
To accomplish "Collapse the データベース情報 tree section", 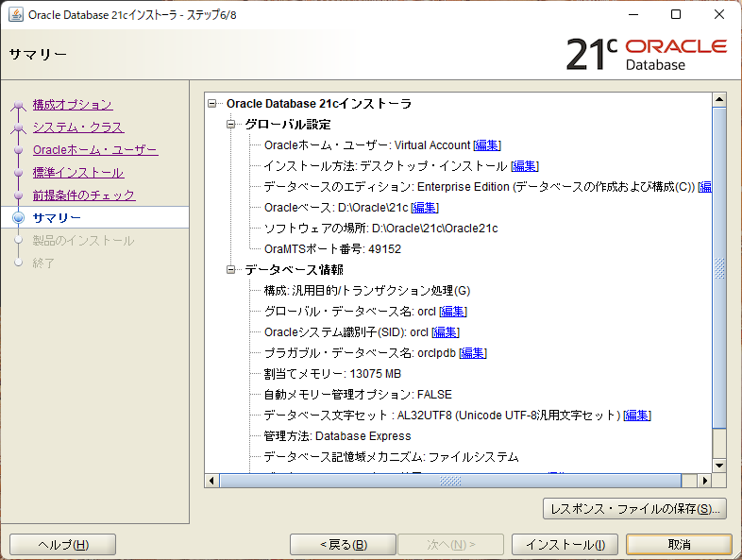I will [x=231, y=269].
